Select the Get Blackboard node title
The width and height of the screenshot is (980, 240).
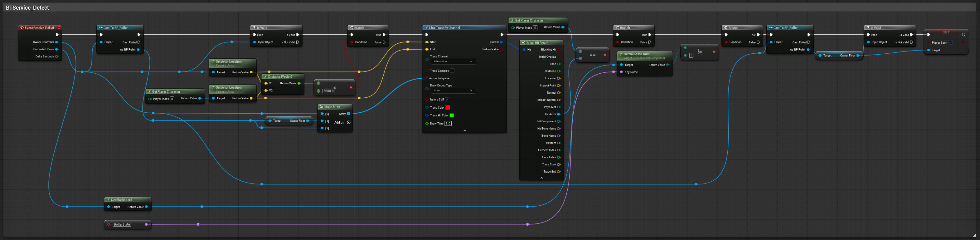[121, 200]
